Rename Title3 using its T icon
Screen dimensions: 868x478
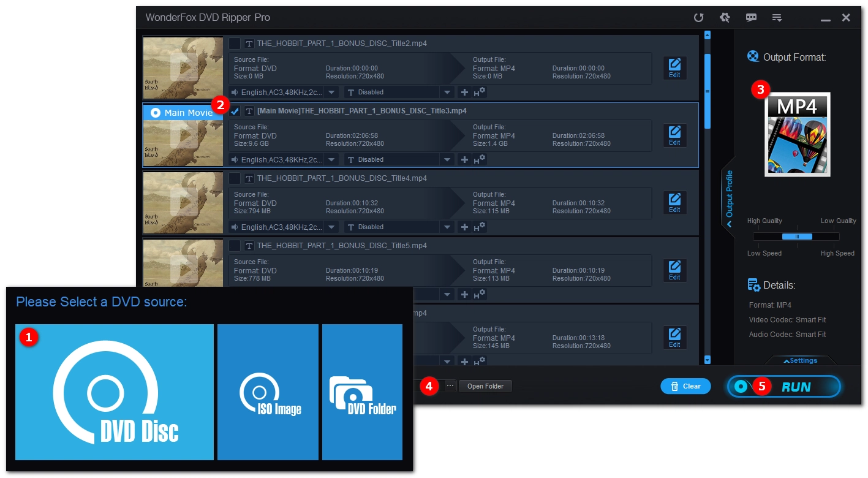coord(249,111)
